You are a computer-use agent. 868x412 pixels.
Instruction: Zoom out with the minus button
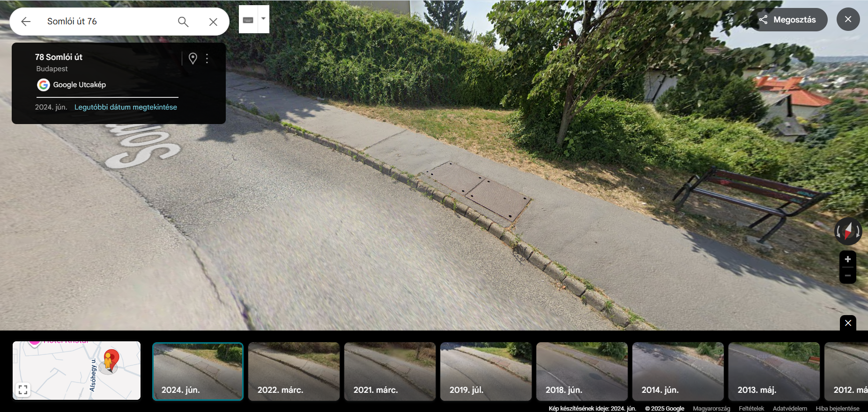(x=847, y=275)
